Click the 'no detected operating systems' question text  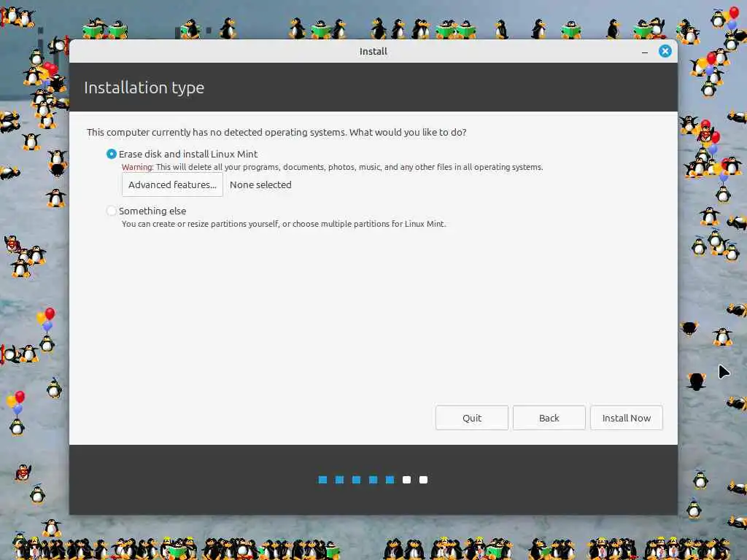(276, 132)
